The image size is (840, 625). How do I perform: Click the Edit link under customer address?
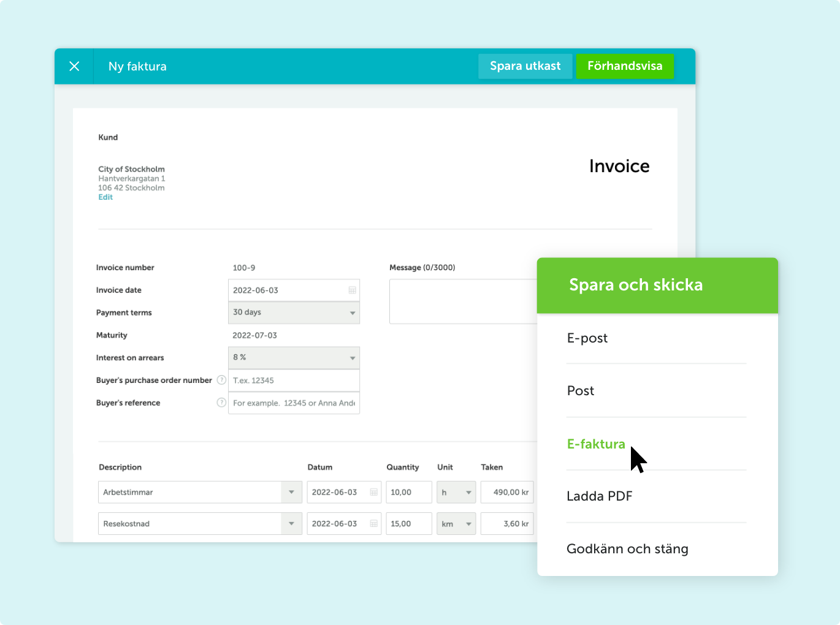pyautogui.click(x=105, y=197)
